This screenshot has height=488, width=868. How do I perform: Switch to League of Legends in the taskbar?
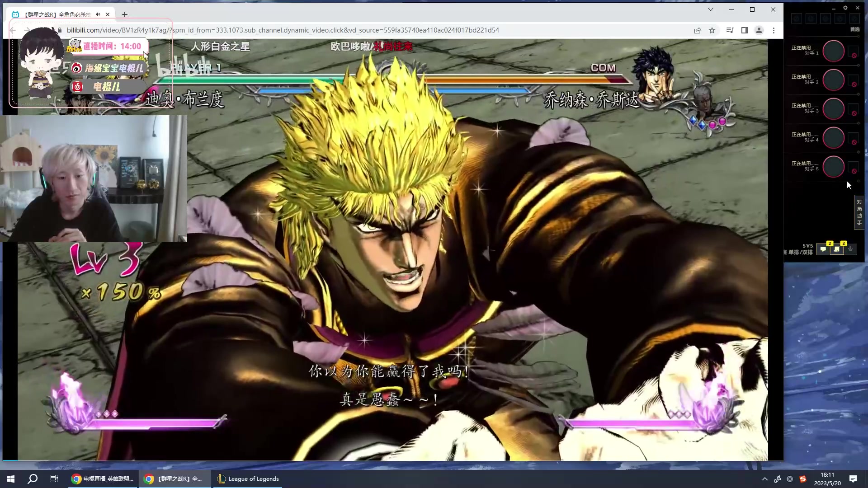point(248,479)
